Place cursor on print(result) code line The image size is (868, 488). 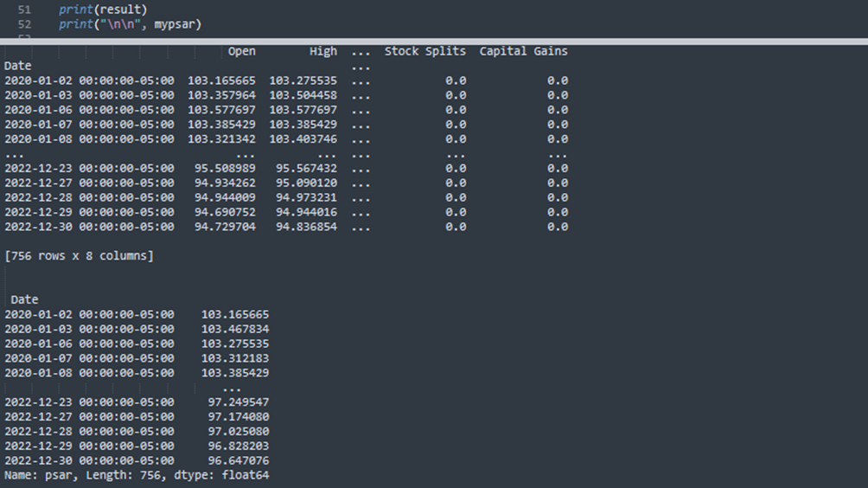point(103,10)
